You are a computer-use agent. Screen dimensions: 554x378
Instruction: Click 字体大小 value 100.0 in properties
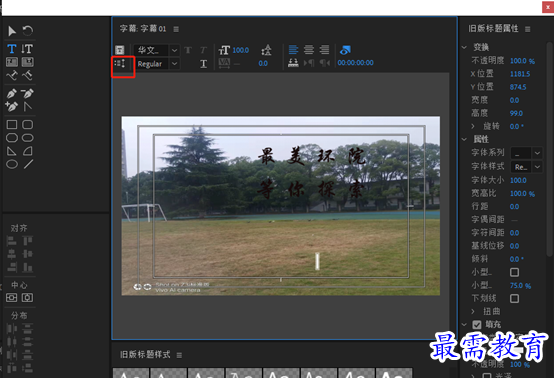coord(518,180)
